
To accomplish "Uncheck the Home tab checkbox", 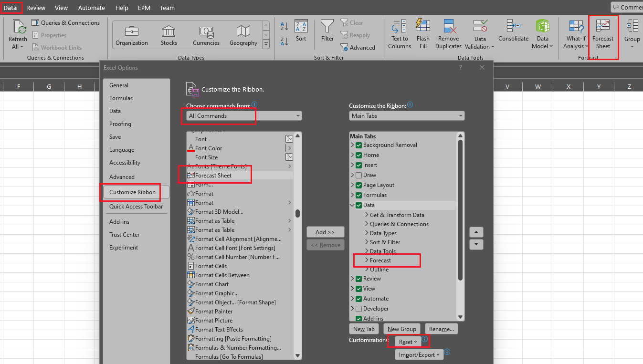I will (x=359, y=155).
